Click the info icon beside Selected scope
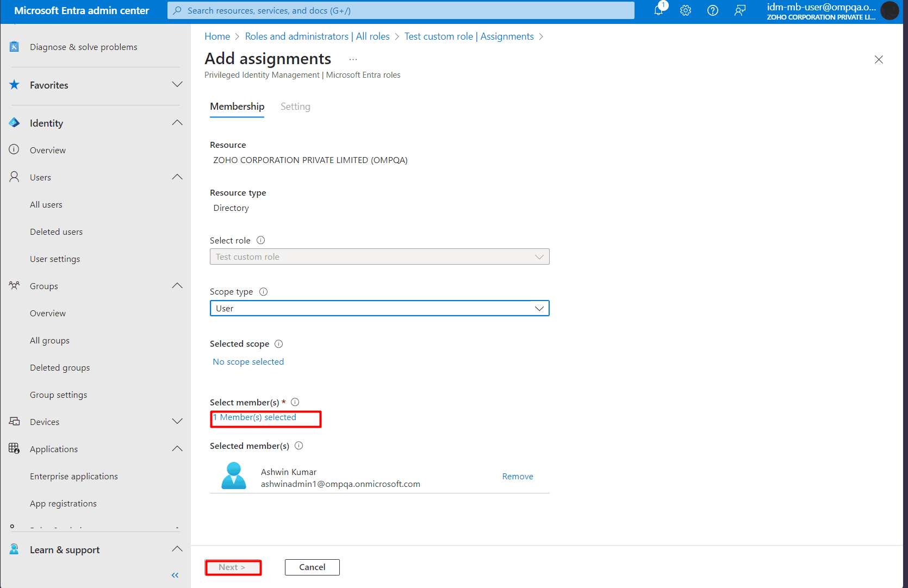This screenshot has width=908, height=588. [x=279, y=344]
